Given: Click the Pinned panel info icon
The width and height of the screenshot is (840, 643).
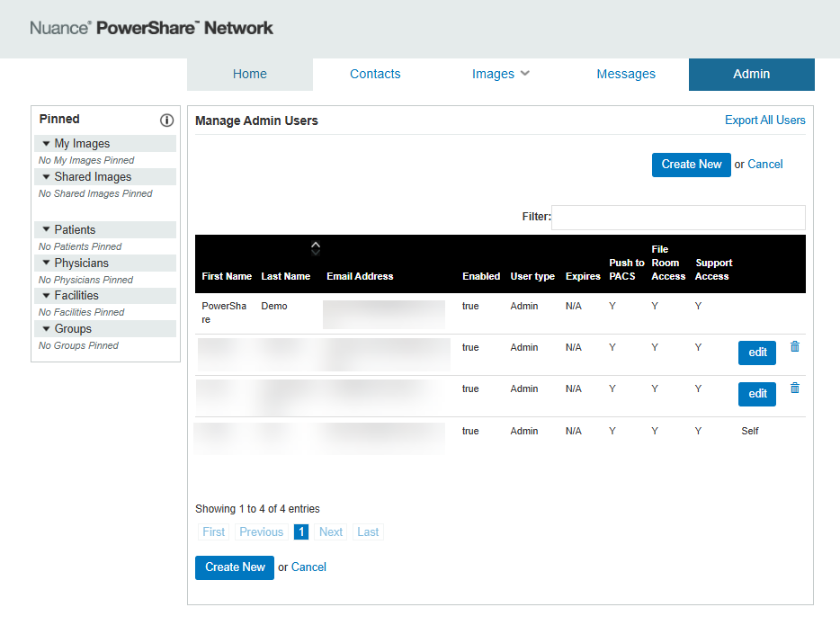Looking at the screenshot, I should click(x=166, y=120).
